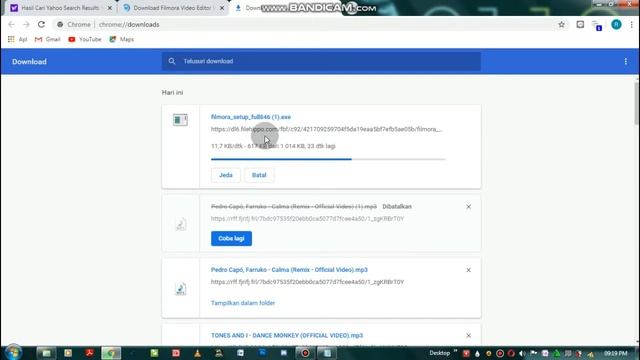This screenshot has width=640, height=360.
Task: Open the profile avatar R
Action: tap(616, 24)
